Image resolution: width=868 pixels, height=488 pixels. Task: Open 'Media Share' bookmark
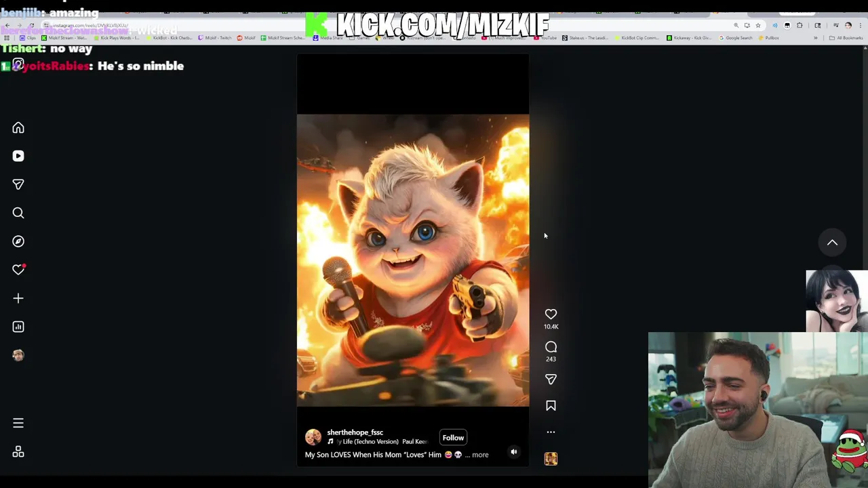328,38
